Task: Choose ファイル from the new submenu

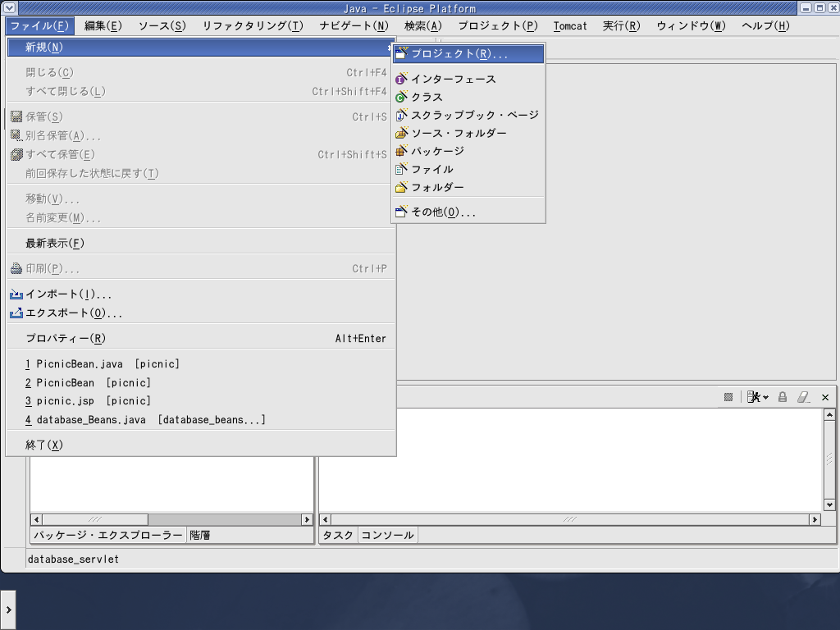Action: (468, 169)
